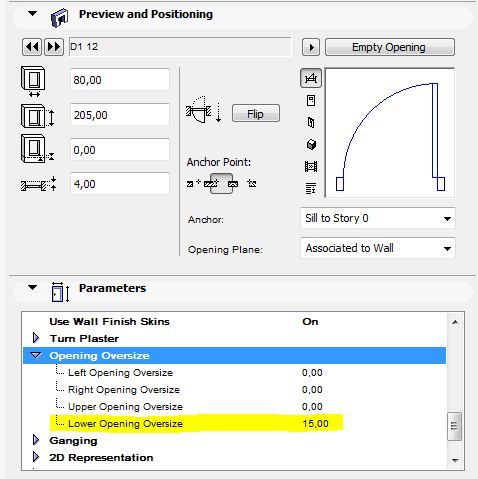
Task: Select floor plan preview icon
Action: click(311, 78)
